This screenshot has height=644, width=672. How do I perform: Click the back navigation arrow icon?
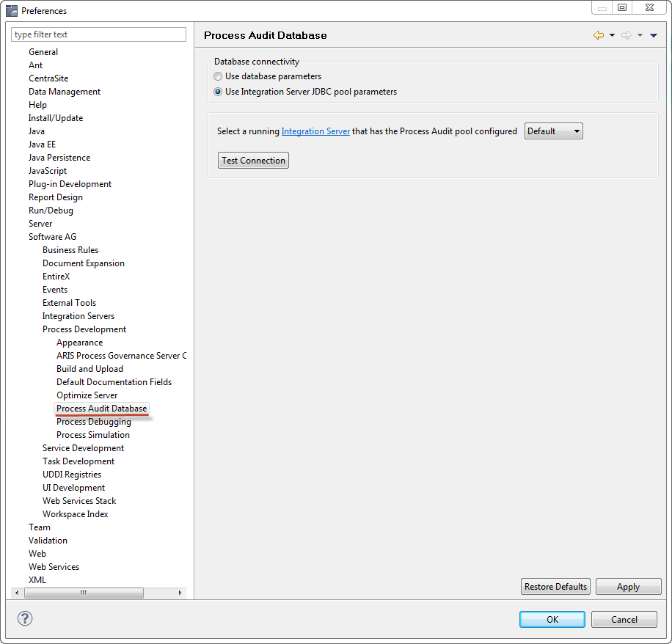[599, 35]
